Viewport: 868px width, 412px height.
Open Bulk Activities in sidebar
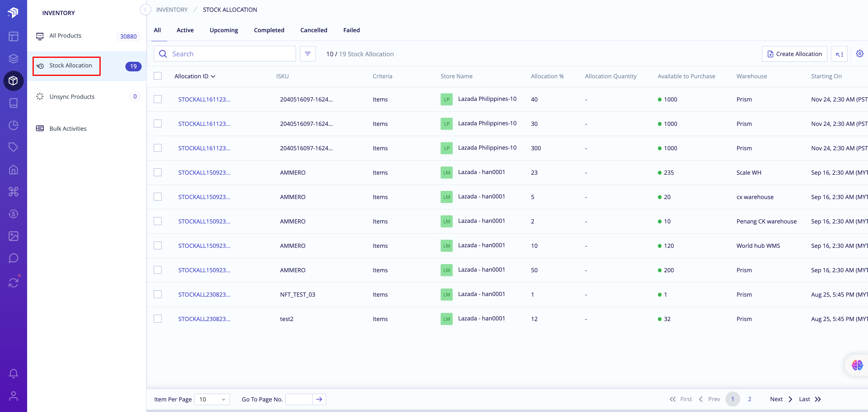click(x=68, y=129)
